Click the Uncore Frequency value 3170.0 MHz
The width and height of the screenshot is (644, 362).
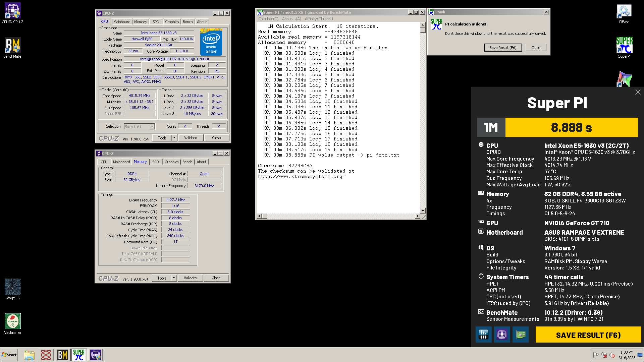click(204, 186)
